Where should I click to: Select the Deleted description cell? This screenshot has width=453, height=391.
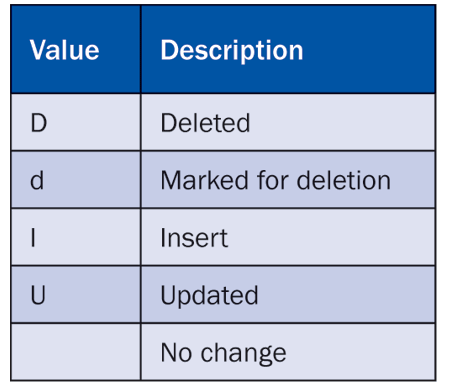[x=288, y=122]
